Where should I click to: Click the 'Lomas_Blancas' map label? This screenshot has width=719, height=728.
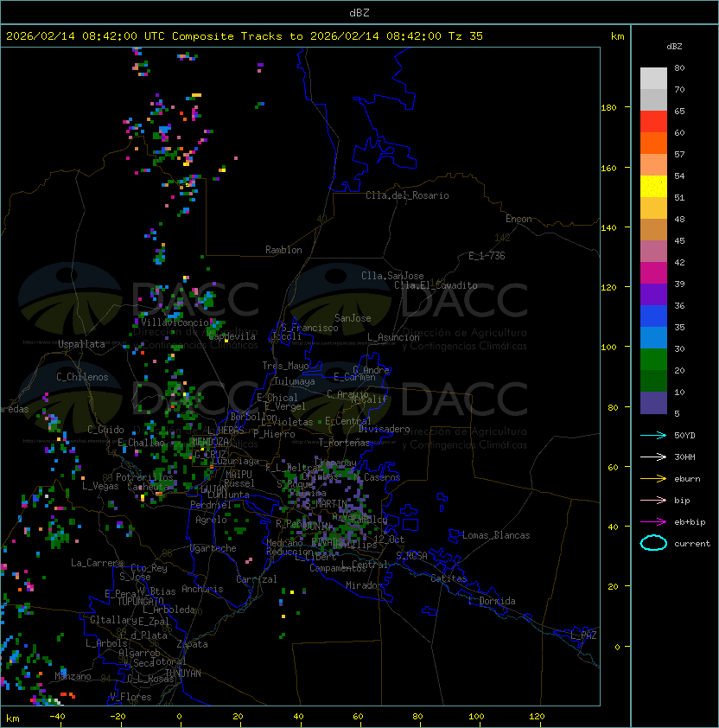point(496,535)
